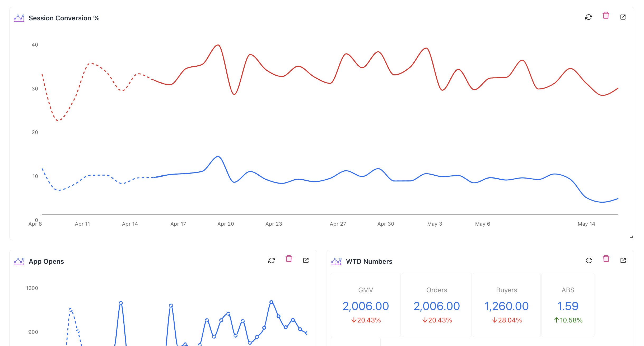
Task: Refresh the App Opens chart
Action: (272, 261)
